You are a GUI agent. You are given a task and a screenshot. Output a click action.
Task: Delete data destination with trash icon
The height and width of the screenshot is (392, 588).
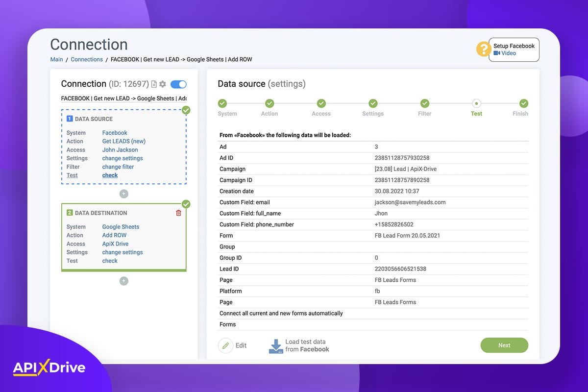(178, 213)
